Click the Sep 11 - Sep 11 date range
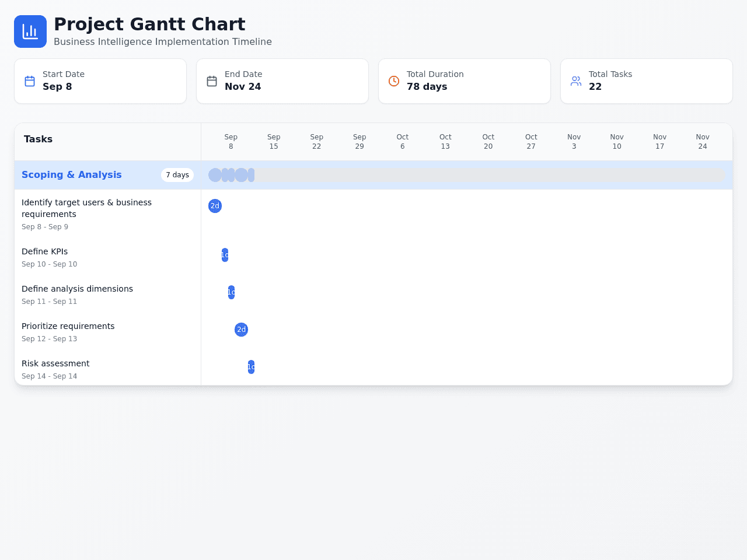Image resolution: width=747 pixels, height=560 pixels. click(x=49, y=302)
